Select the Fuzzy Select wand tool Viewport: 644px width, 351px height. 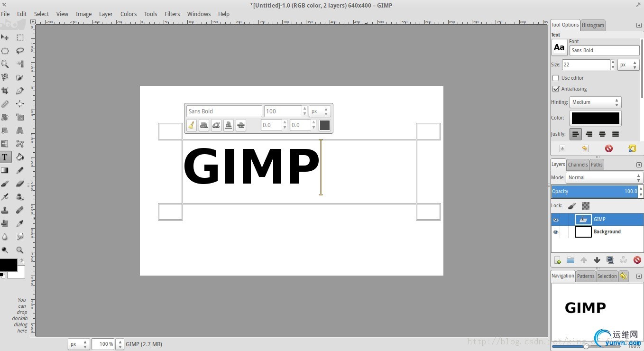(5, 64)
